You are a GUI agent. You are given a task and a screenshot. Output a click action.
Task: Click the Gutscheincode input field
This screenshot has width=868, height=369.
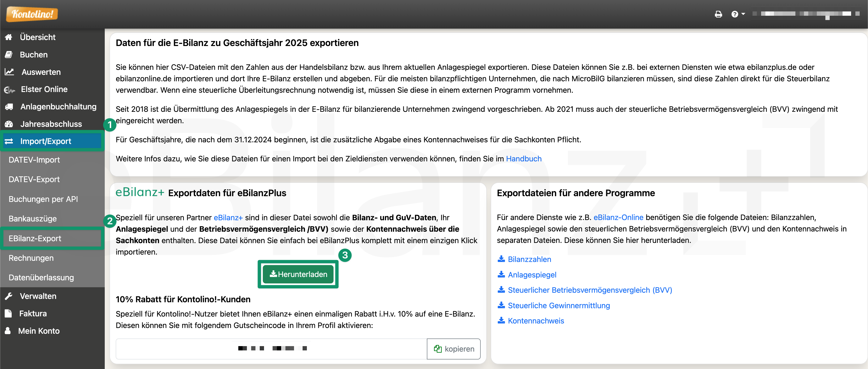click(271, 349)
